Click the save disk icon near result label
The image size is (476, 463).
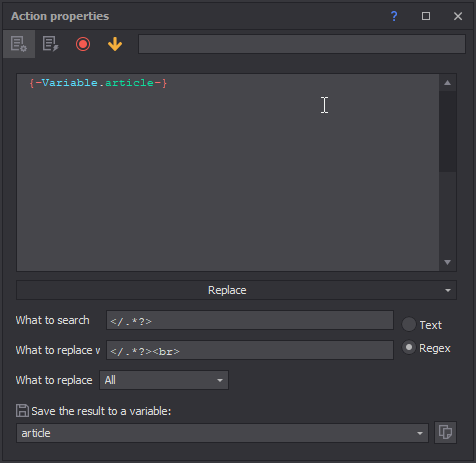tap(22, 411)
